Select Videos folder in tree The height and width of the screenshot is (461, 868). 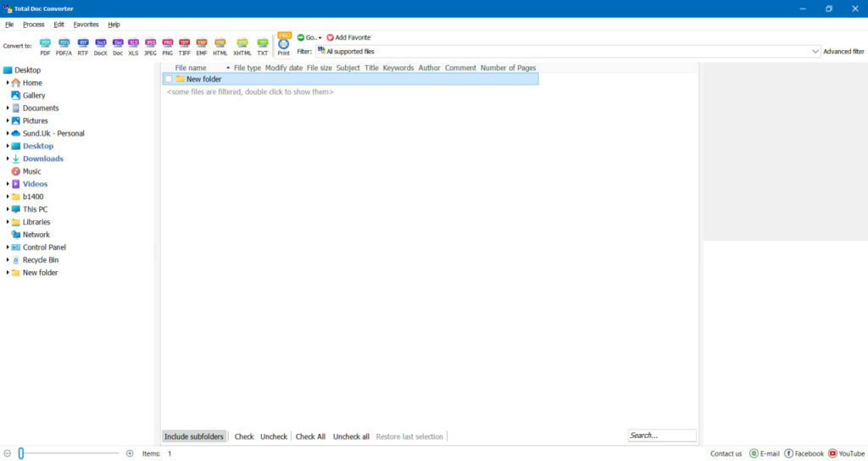(x=35, y=184)
